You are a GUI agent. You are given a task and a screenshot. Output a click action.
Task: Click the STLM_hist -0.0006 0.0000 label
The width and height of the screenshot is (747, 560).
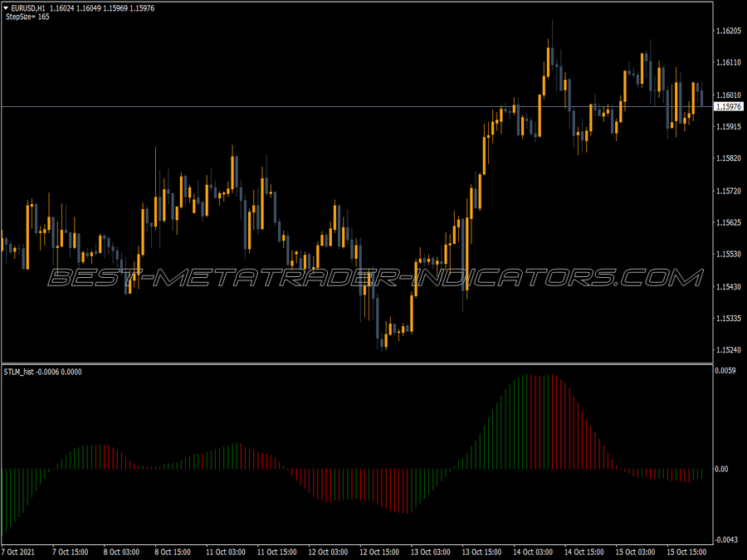[42, 372]
